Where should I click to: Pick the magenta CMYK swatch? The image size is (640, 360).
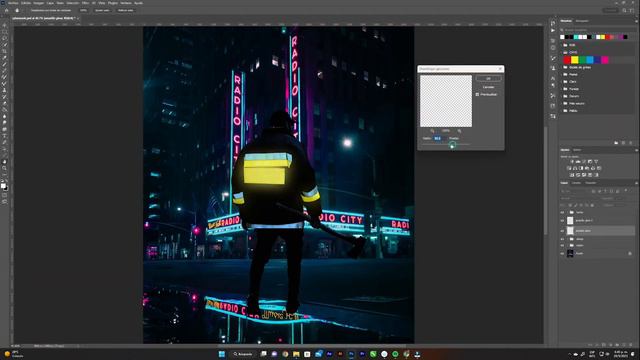pos(605,60)
